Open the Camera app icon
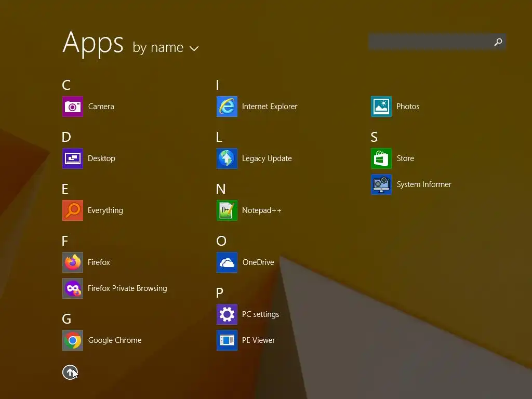 pyautogui.click(x=73, y=107)
